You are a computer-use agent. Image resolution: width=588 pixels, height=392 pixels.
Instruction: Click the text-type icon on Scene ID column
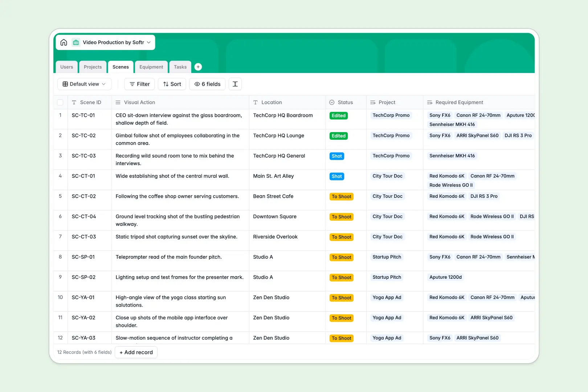(x=74, y=102)
